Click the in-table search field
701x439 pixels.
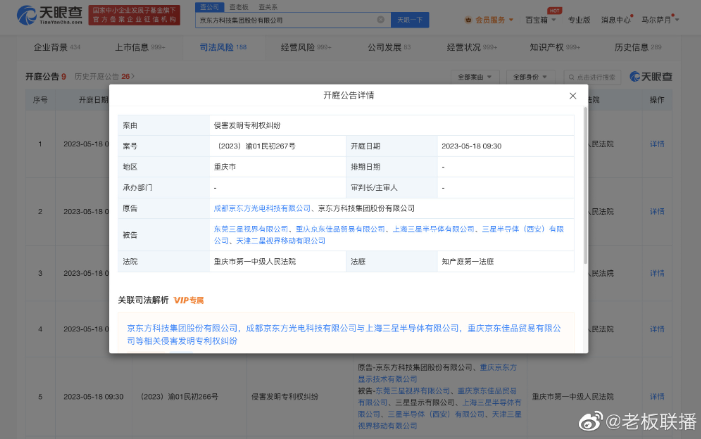pos(593,77)
